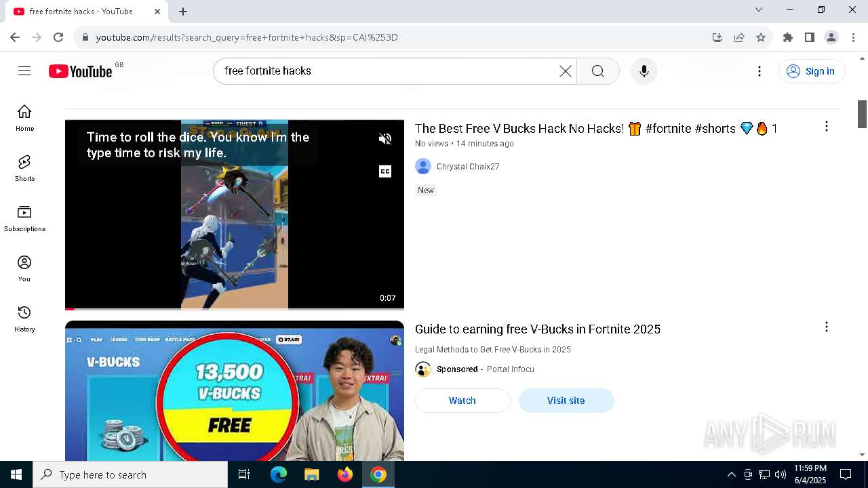Click the Windows taskbar search box
The height and width of the screenshot is (488, 868).
click(130, 474)
